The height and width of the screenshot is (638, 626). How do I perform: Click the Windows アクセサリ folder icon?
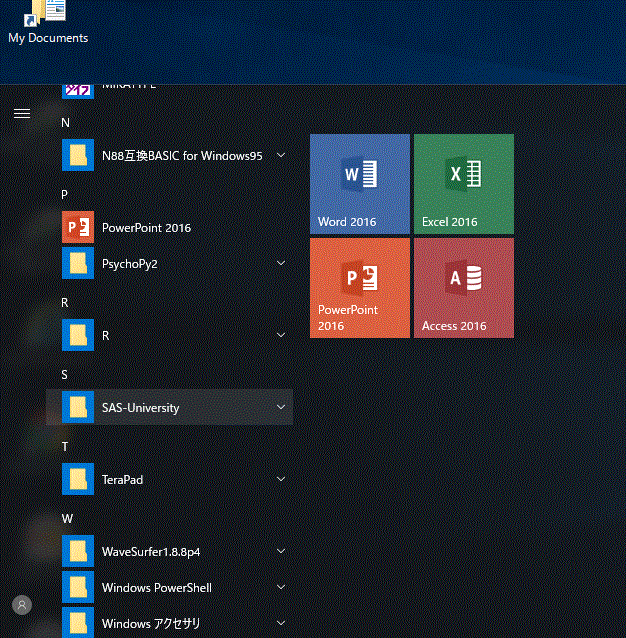coord(78,623)
